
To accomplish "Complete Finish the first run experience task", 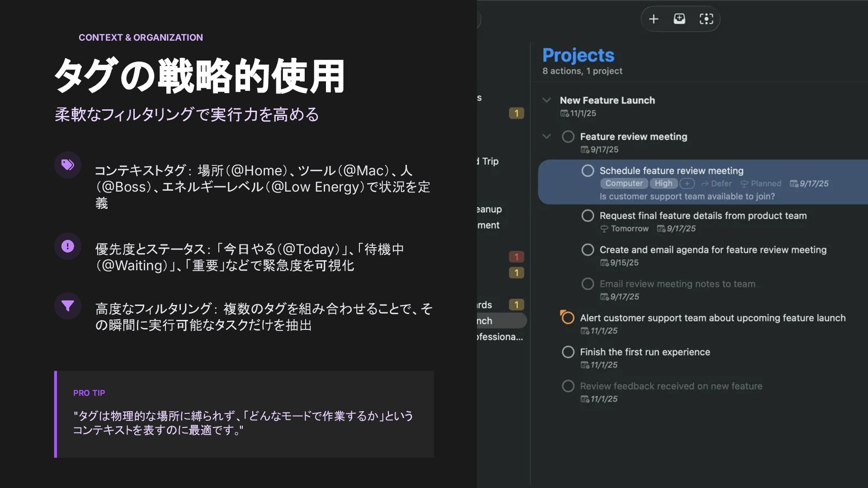I will pos(568,352).
